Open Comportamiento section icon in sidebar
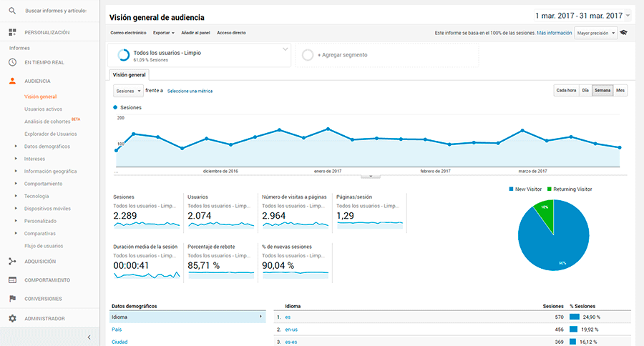Viewport: 644px width, 346px height. click(12, 280)
